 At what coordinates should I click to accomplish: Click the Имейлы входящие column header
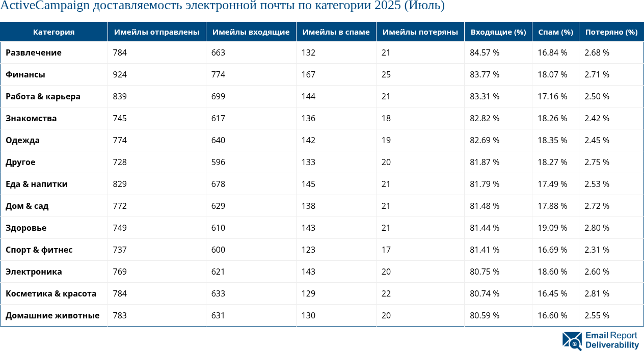(251, 32)
